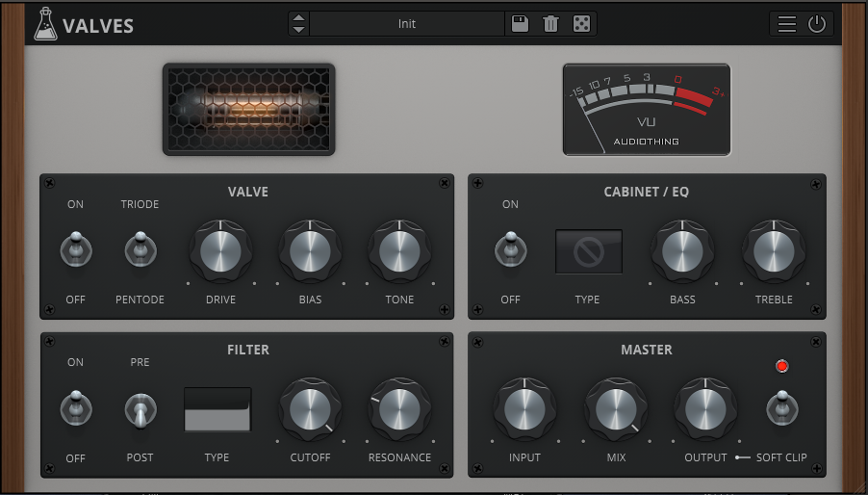Open the Filter Type selector
The width and height of the screenshot is (868, 495).
click(x=217, y=409)
